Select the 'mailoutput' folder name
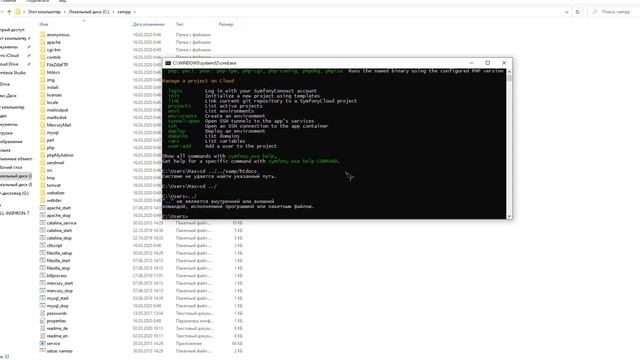 point(58,110)
